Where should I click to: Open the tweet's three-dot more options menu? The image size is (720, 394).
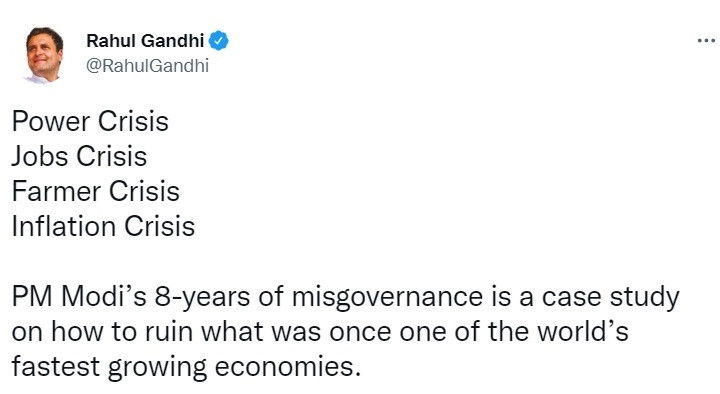pos(706,41)
